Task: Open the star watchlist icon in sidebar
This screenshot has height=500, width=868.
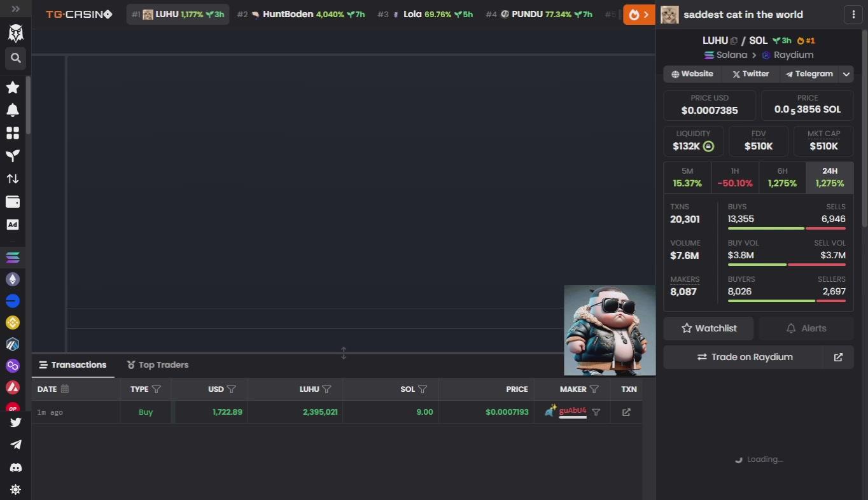Action: tap(13, 87)
